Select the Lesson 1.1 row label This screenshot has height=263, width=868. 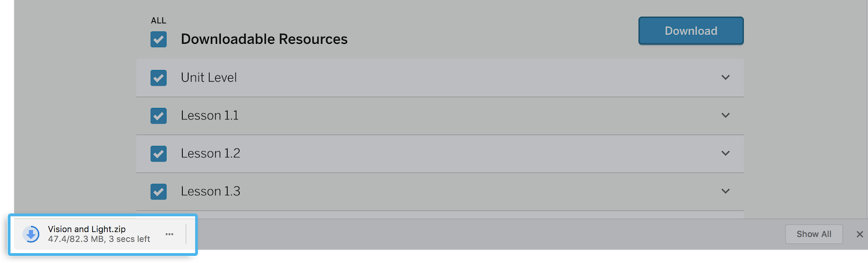[209, 116]
